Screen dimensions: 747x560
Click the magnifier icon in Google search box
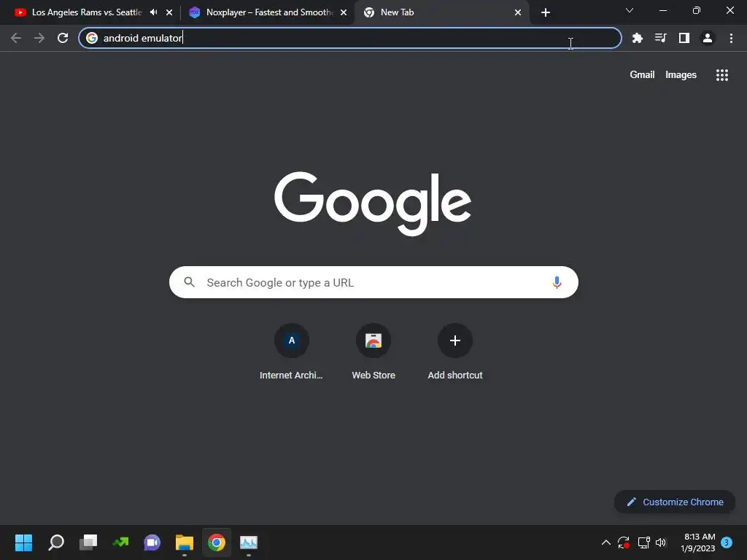coord(189,282)
